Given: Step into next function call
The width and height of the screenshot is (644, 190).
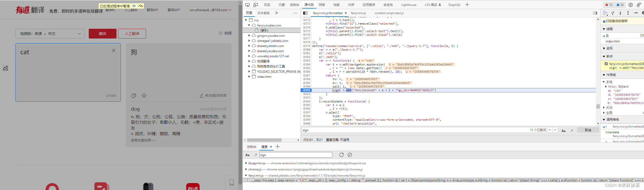Looking at the screenshot, I should pos(620,13).
